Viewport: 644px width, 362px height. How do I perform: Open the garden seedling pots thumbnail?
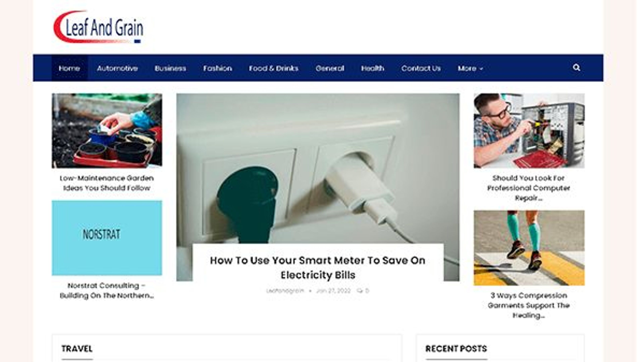[107, 131]
